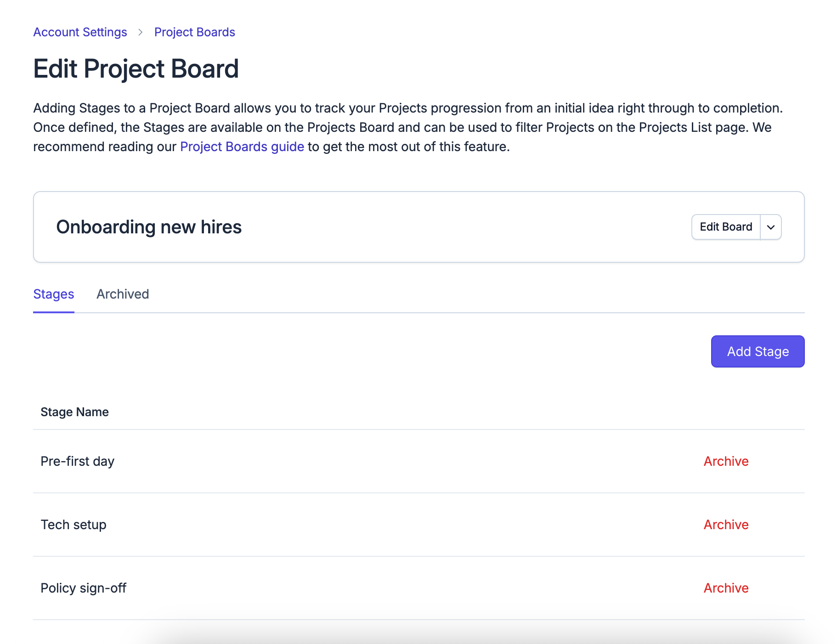The height and width of the screenshot is (644, 837).
Task: Click the breadcrumb separator chevron icon
Action: (x=141, y=32)
